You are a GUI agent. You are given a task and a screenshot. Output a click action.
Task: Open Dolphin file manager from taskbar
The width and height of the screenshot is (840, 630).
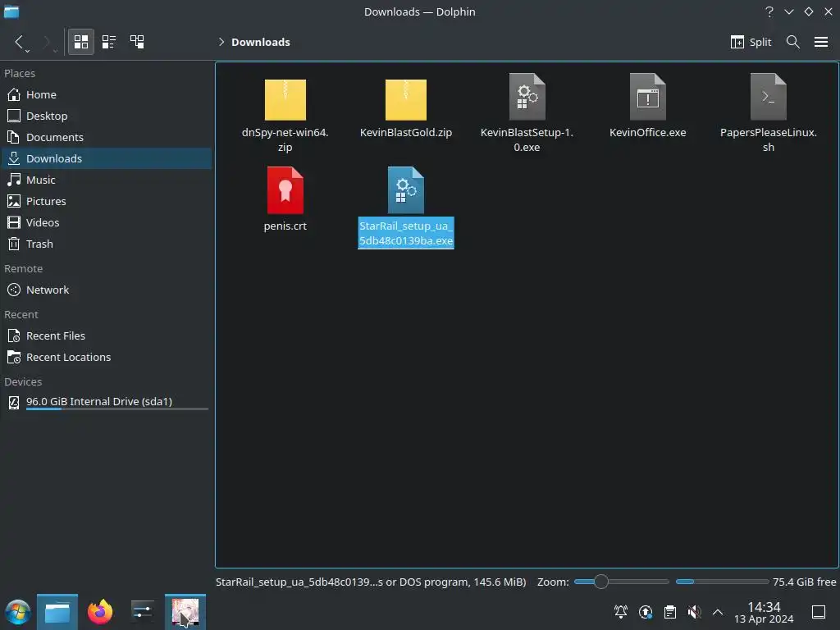tap(57, 612)
